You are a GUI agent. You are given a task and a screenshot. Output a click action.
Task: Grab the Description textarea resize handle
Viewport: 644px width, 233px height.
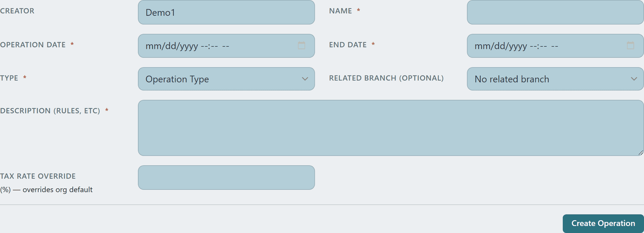(641, 153)
